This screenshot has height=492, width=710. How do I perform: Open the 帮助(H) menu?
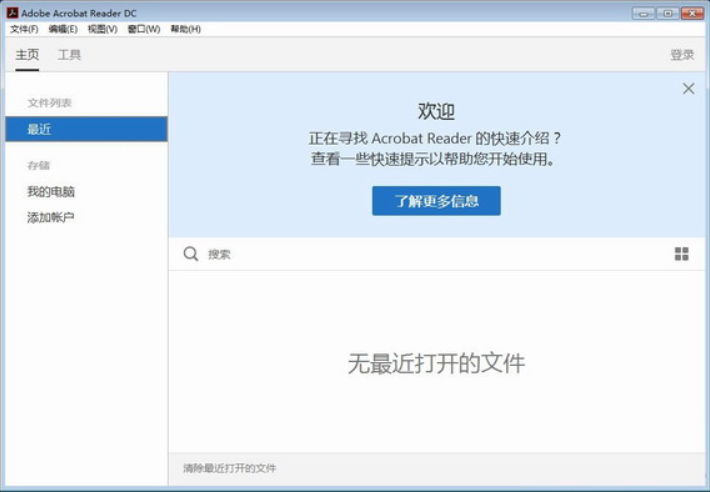185,29
